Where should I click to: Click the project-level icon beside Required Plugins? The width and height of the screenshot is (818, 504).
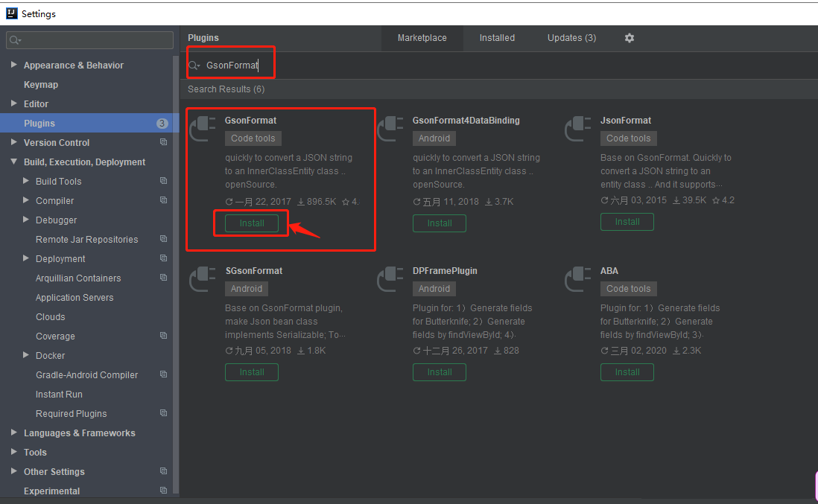[x=163, y=412]
